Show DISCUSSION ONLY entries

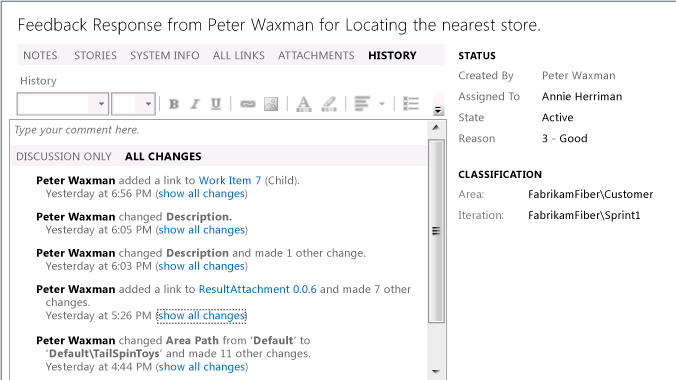[64, 156]
